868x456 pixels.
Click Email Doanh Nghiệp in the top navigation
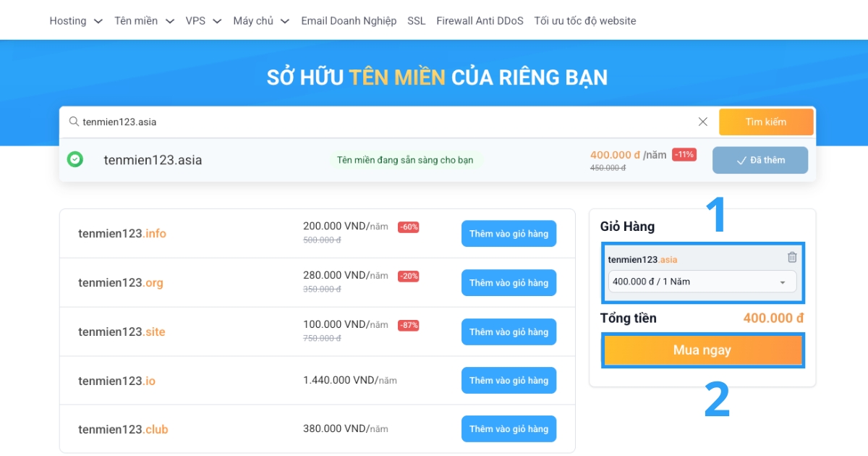pyautogui.click(x=349, y=21)
